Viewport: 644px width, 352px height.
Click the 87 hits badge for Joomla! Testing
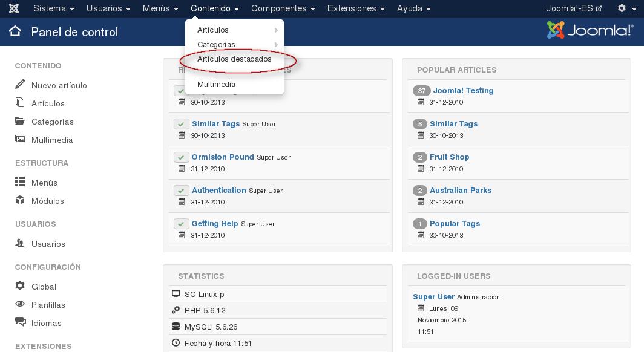421,91
